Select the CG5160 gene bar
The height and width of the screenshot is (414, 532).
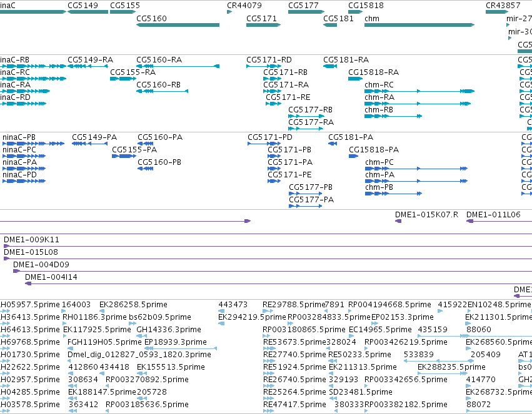coord(178,25)
